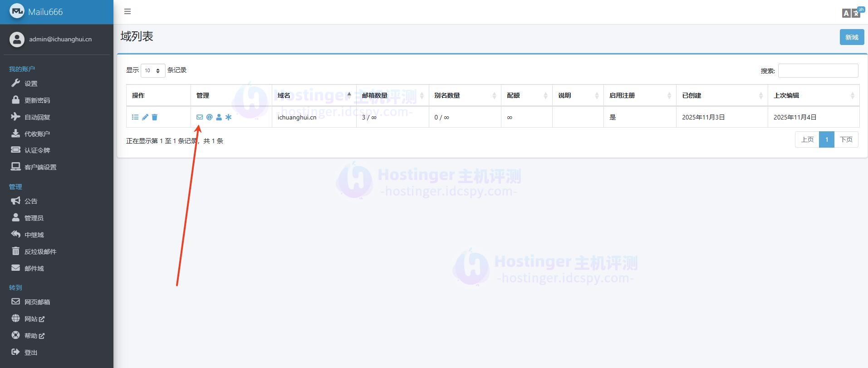Sort the table by 邮箱数量 column
This screenshot has height=368, width=868.
point(392,95)
